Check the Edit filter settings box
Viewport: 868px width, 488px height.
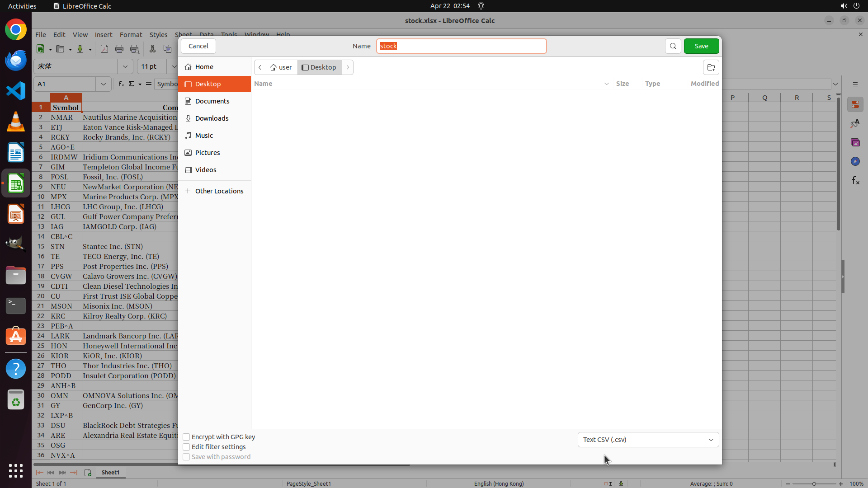point(186,447)
